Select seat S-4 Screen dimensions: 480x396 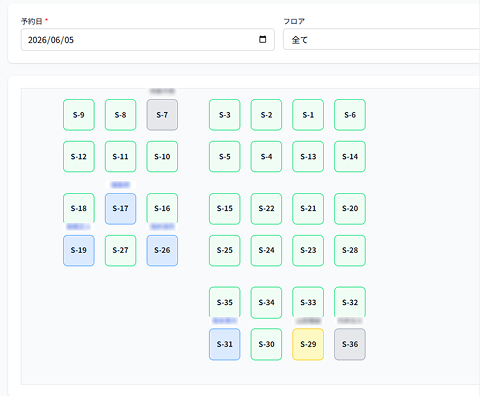[266, 156]
